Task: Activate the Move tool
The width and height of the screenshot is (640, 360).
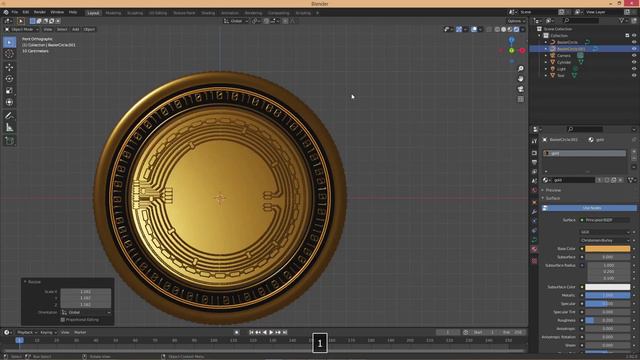Action: point(9,67)
